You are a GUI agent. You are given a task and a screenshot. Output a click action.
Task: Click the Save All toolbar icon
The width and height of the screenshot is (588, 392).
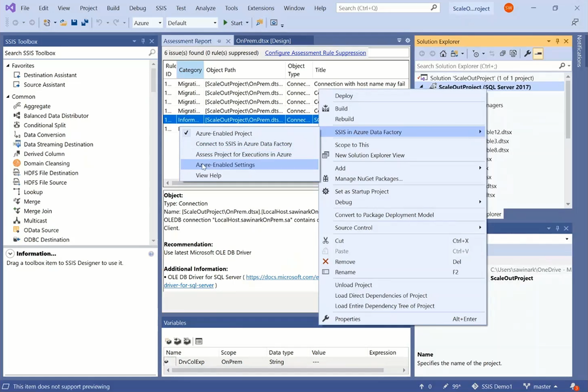(x=85, y=22)
